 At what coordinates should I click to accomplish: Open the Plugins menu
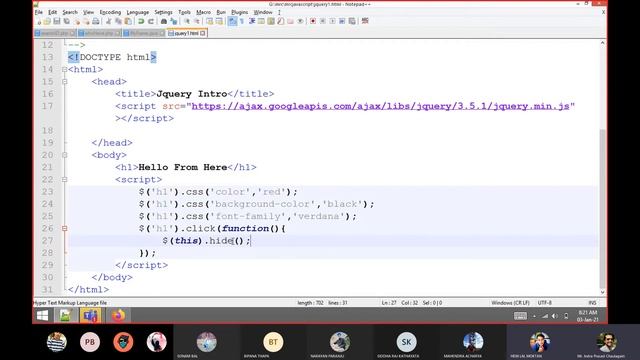pos(240,12)
